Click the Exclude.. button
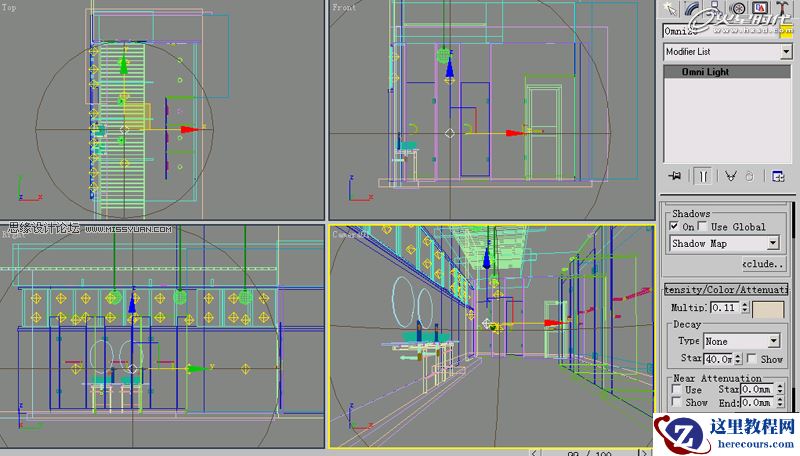 click(763, 264)
